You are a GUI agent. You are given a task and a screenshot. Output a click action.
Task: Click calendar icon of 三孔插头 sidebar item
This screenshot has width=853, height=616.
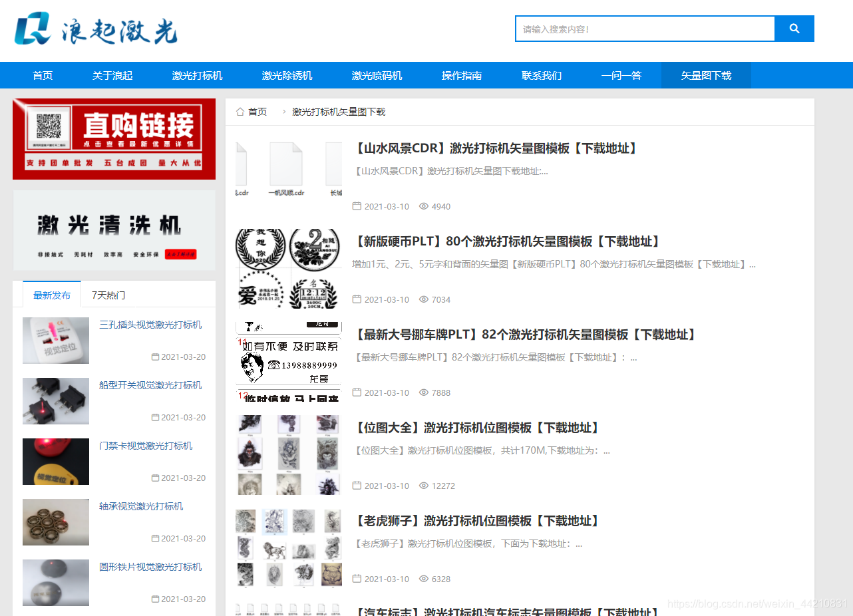[155, 357]
